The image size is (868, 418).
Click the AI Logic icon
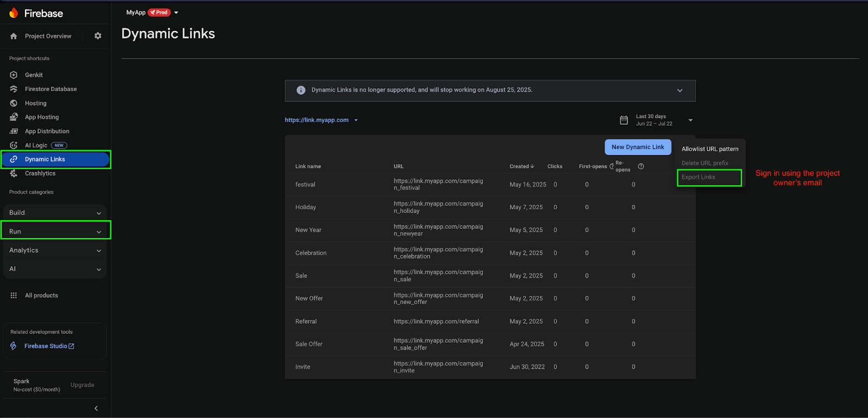pos(14,145)
